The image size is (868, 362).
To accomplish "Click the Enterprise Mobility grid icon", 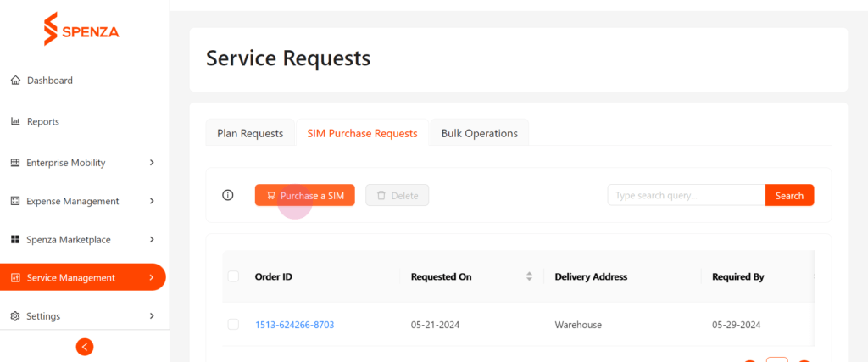I will tap(15, 163).
